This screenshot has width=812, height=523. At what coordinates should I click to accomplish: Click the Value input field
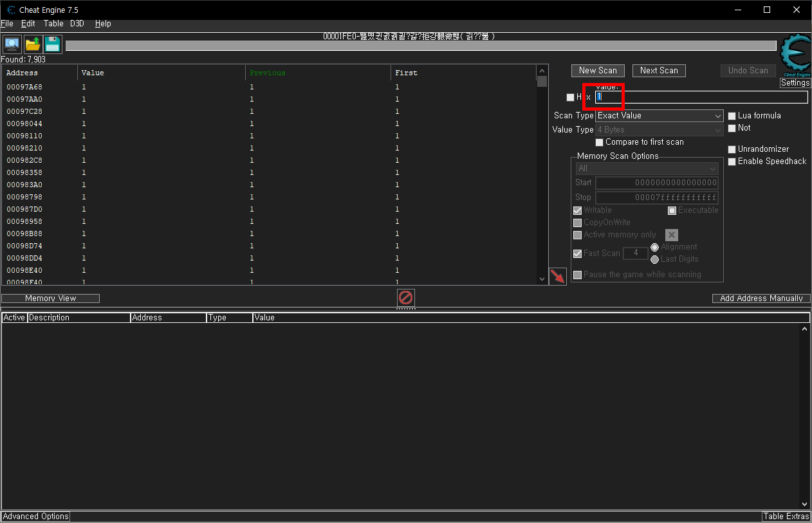(x=701, y=97)
